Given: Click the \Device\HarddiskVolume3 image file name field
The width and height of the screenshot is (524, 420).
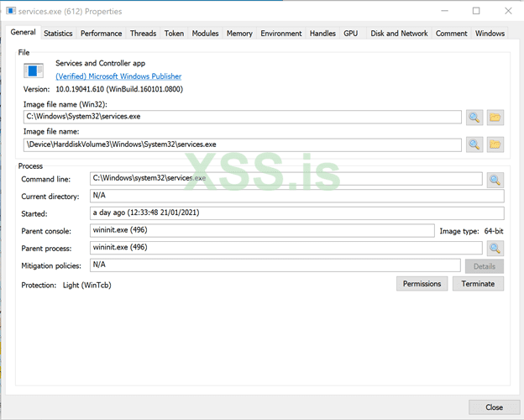Looking at the screenshot, I should [243, 144].
